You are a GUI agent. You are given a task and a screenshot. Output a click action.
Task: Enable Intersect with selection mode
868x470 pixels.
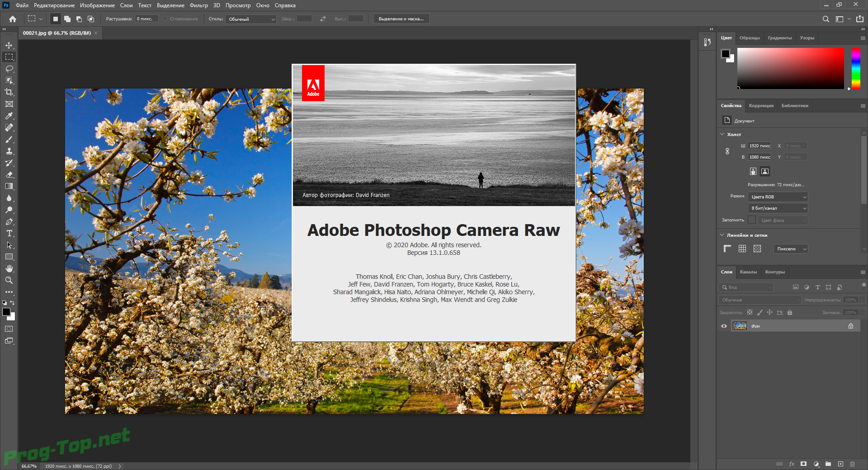91,19
